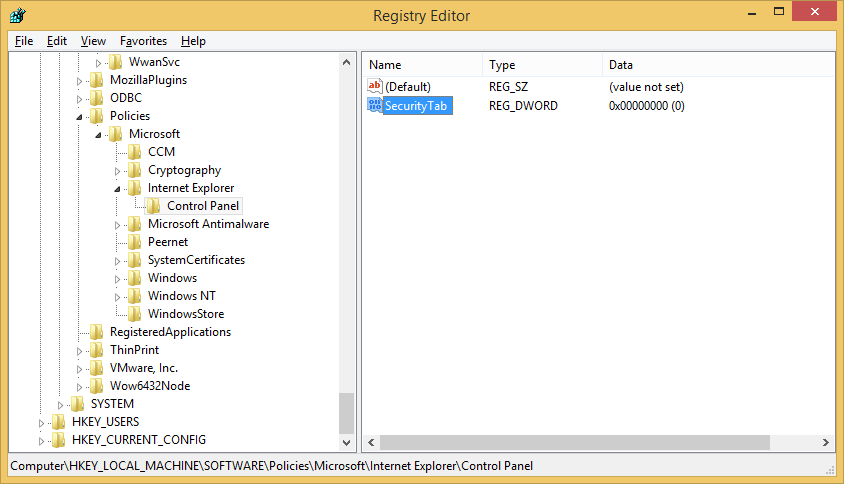Expand the MozillaPlugins key
This screenshot has height=484, width=844.
[x=80, y=81]
